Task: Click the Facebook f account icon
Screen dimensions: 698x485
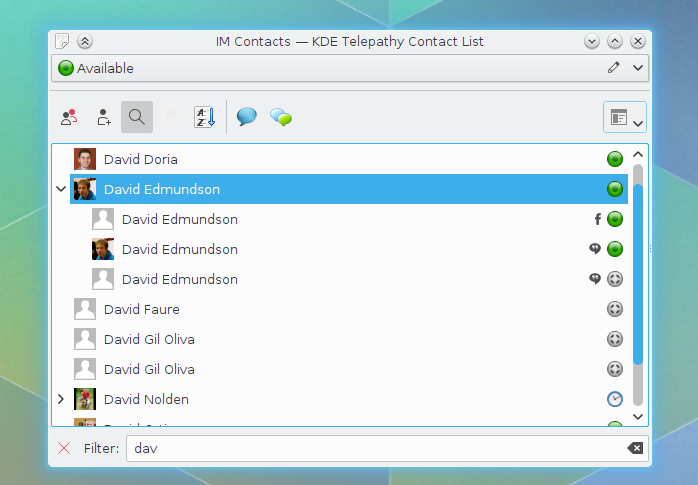Action: 597,219
